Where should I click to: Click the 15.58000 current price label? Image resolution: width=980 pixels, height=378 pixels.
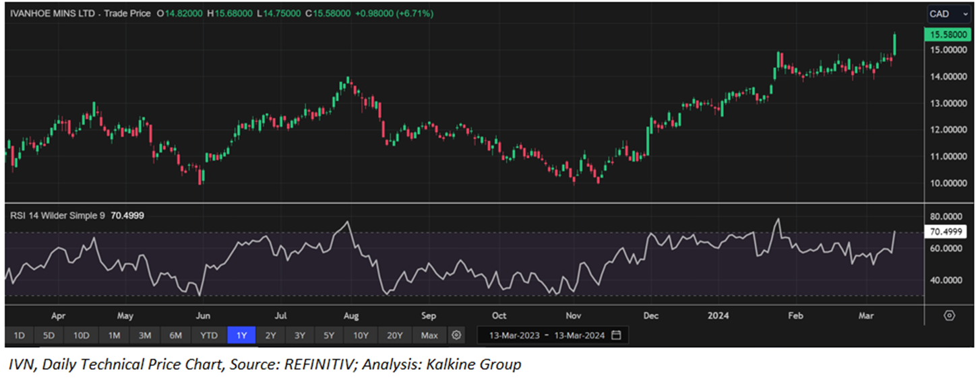(948, 34)
